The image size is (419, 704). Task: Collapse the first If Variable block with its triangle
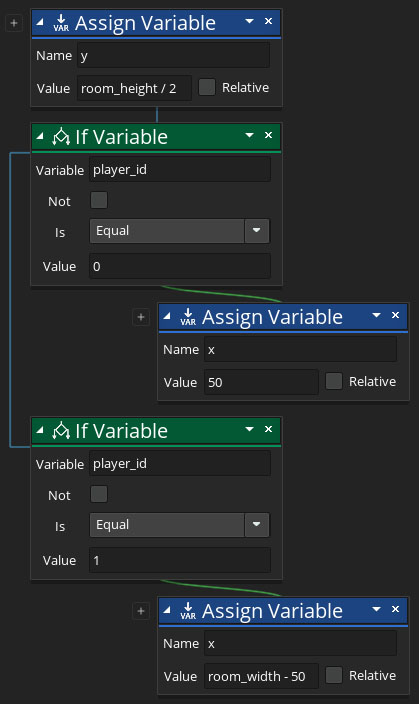40,136
